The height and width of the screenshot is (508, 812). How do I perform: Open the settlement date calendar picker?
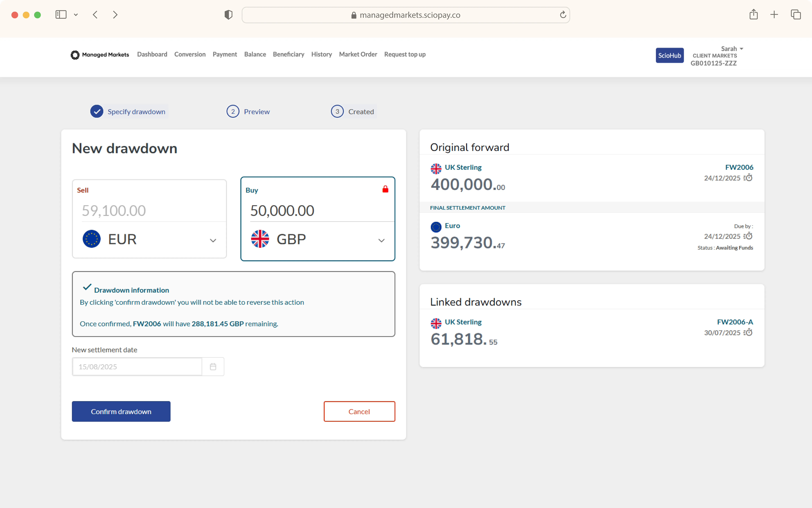(x=213, y=367)
